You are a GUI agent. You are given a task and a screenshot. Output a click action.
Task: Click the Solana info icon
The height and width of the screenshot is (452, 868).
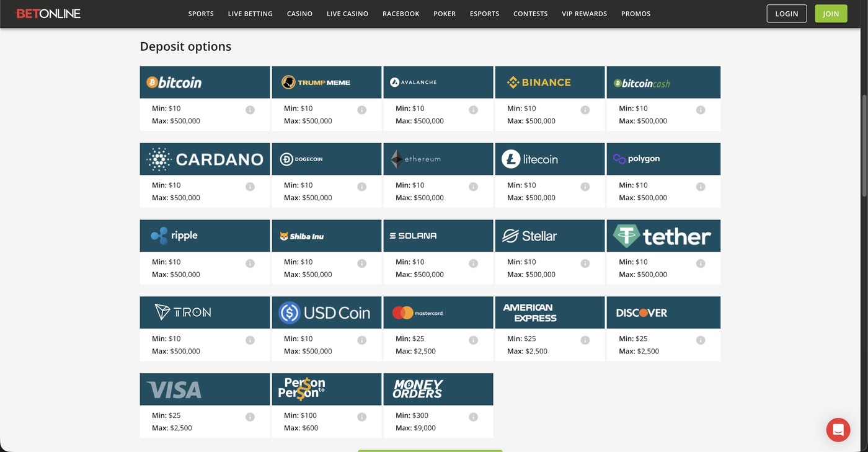pyautogui.click(x=473, y=264)
